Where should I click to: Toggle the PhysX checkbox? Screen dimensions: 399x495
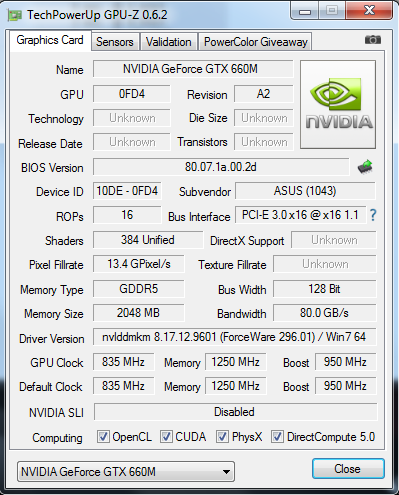click(x=222, y=436)
